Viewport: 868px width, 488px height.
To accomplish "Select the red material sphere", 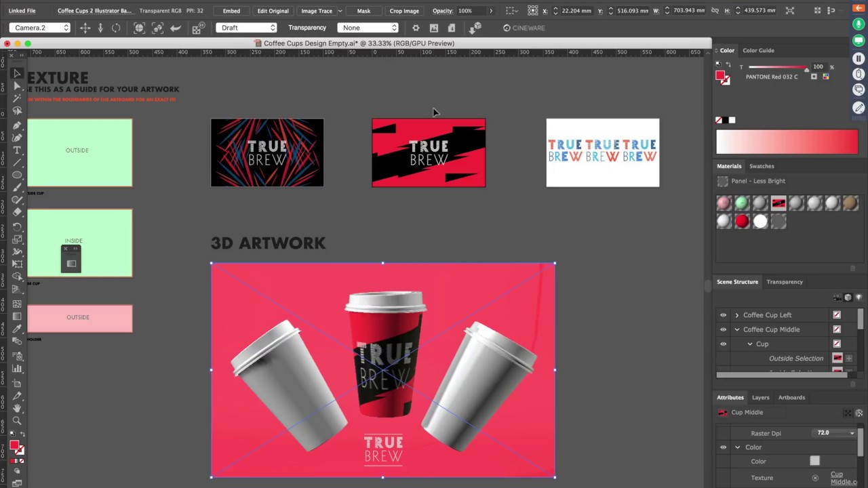I will tap(742, 221).
